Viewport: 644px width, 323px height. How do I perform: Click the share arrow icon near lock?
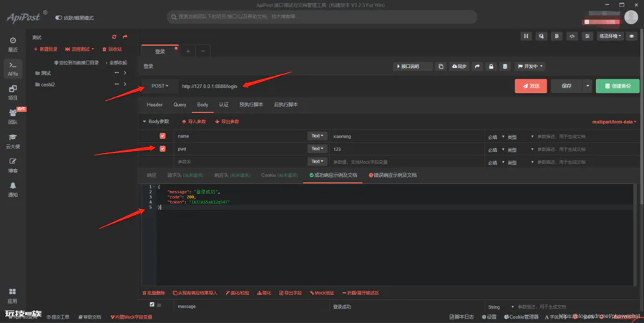477,66
